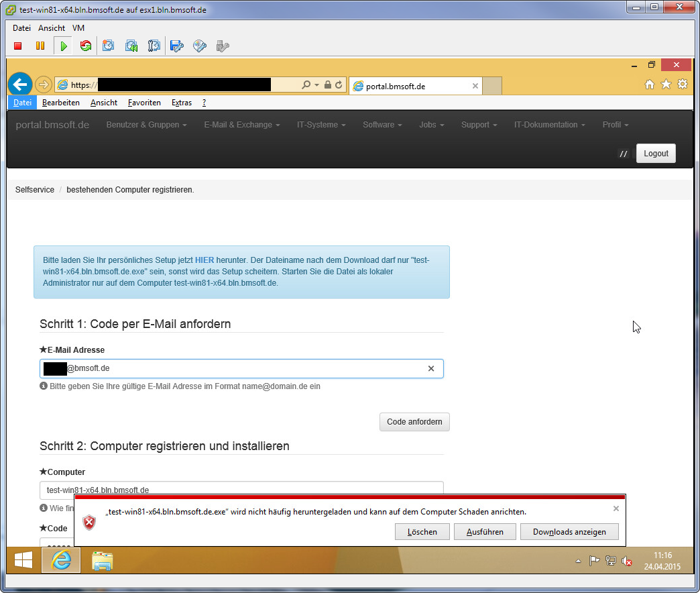700x593 pixels.
Task: Click the floppy disk connect icon in the VM toolbar
Action: pyautogui.click(x=177, y=46)
